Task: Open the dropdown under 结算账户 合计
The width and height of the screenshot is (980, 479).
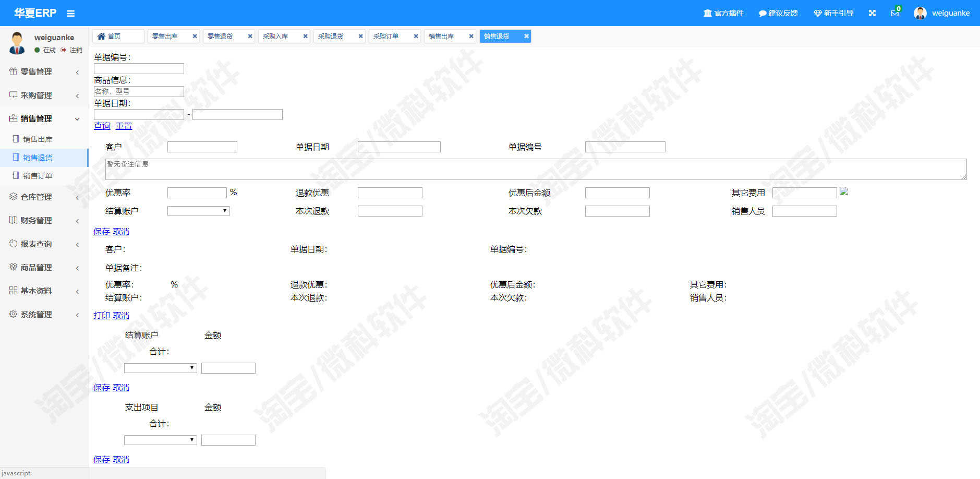Action: 161,368
